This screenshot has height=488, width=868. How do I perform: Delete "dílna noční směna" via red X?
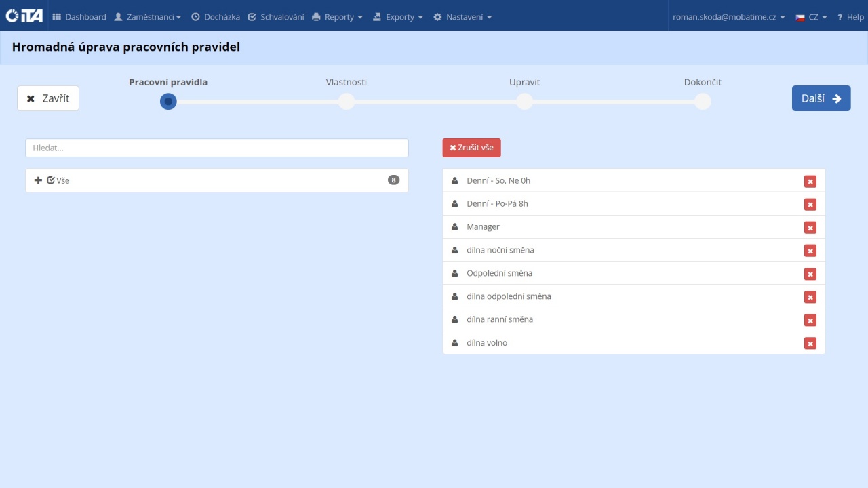point(810,251)
